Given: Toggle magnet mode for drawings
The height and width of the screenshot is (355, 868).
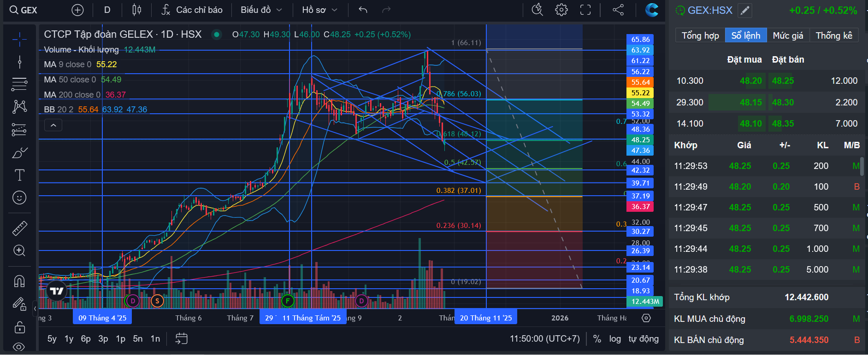Looking at the screenshot, I should (19, 281).
